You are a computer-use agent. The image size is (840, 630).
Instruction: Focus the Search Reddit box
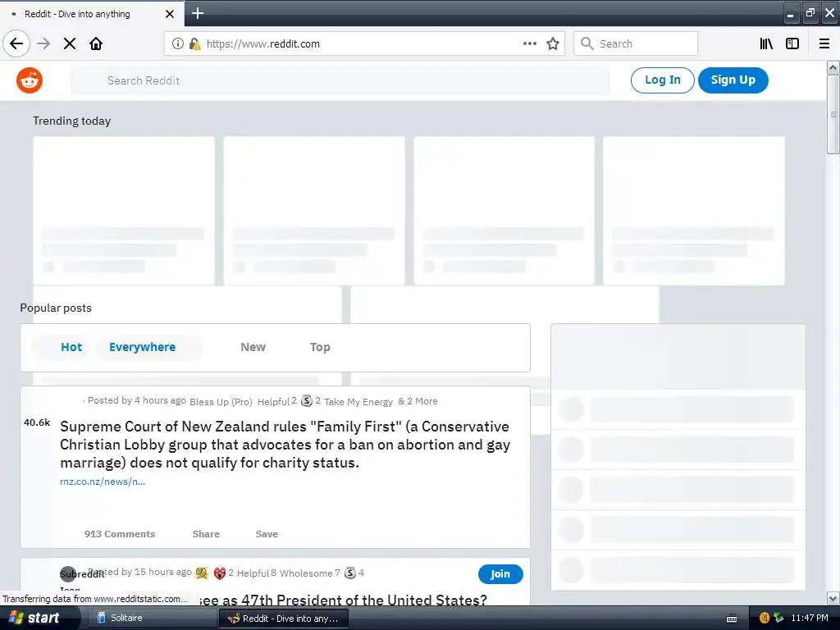pyautogui.click(x=340, y=81)
